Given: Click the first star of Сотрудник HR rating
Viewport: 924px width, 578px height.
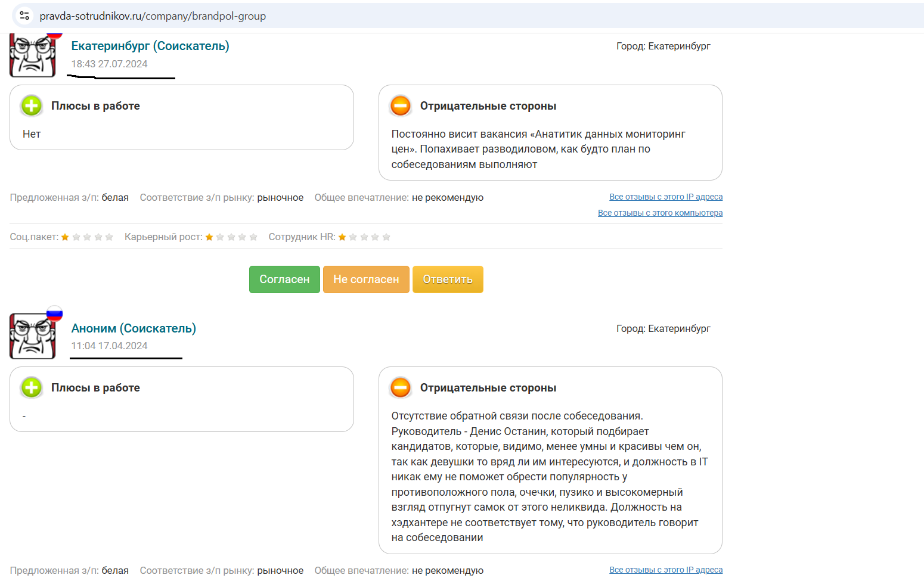Looking at the screenshot, I should [x=342, y=237].
